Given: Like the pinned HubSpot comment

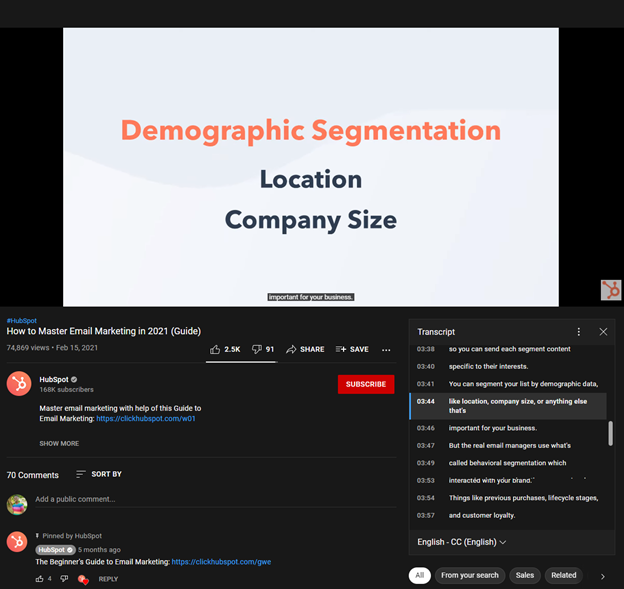Looking at the screenshot, I should tap(39, 579).
